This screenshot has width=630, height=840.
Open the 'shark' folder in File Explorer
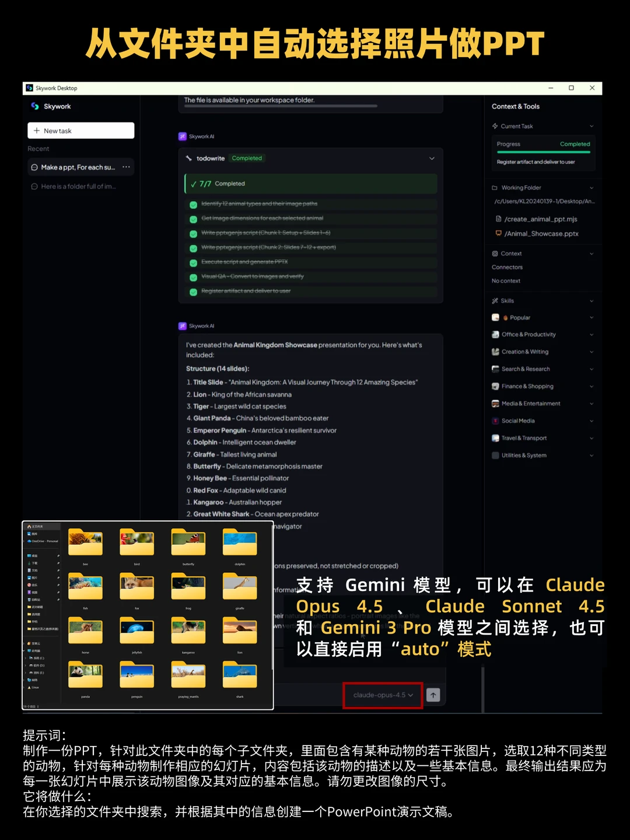[x=240, y=676]
